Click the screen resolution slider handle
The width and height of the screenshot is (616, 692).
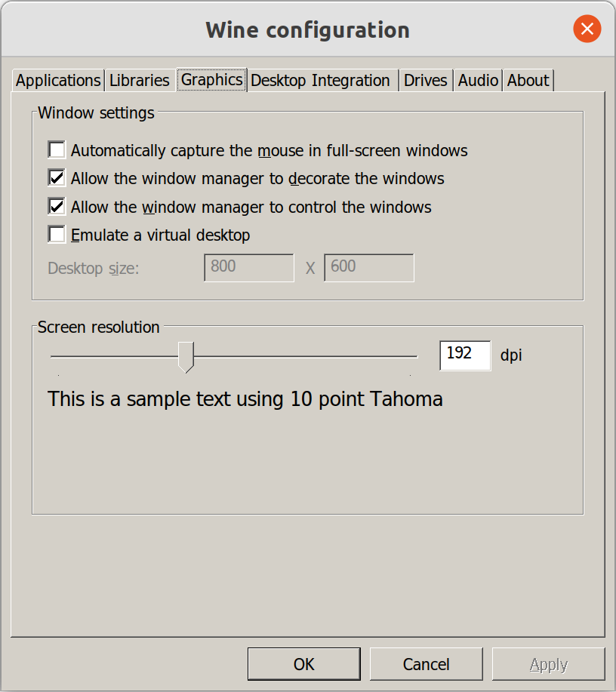(x=186, y=357)
